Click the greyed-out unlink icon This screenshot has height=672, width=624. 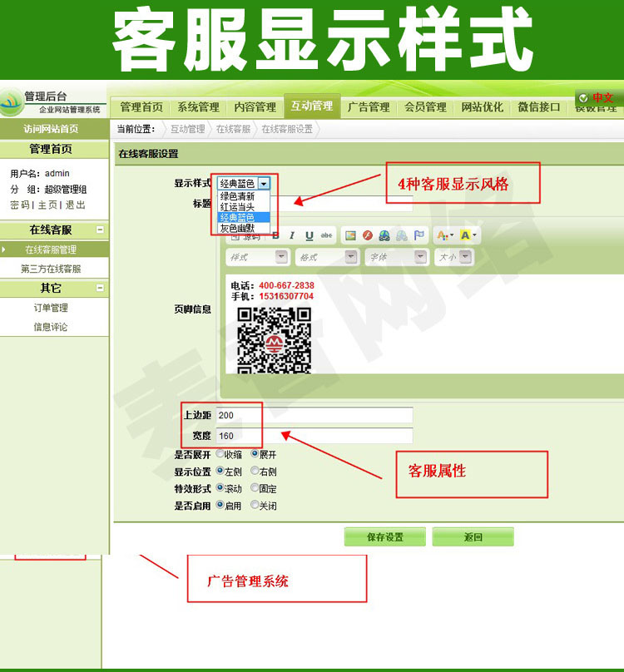click(x=401, y=235)
